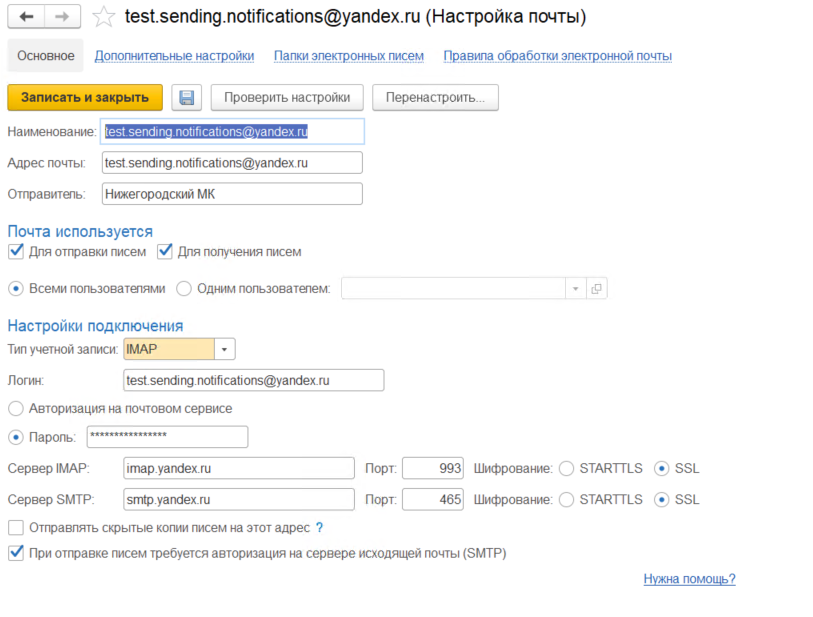Select 'Авторизация на почтовом сервисе' option
813x617 pixels.
pos(16,408)
